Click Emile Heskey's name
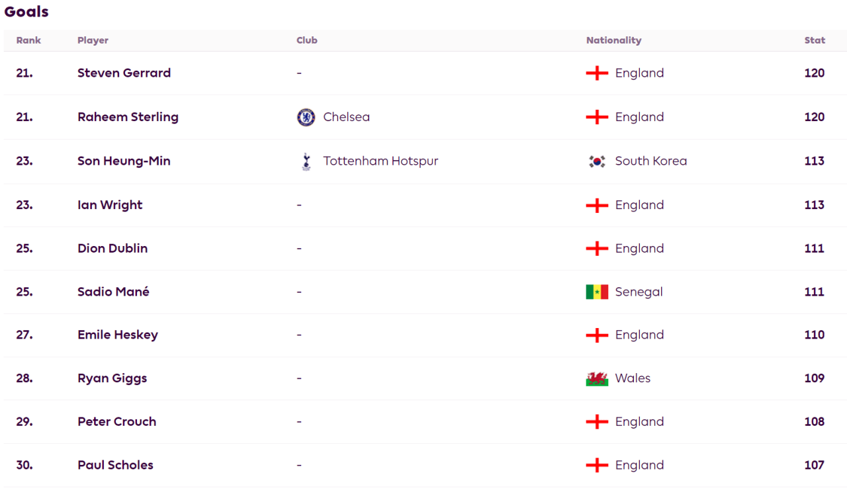This screenshot has width=847, height=504. click(118, 335)
